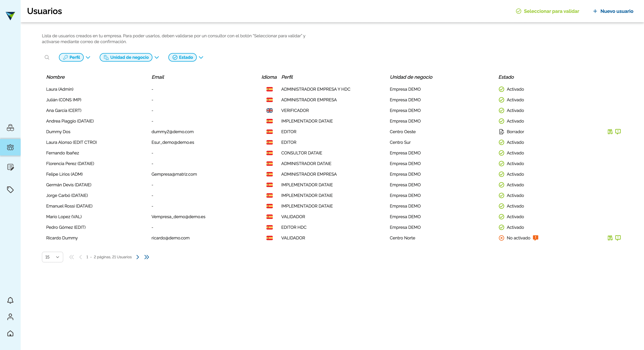Select the users group sidebar icon
This screenshot has width=644, height=350.
coord(10,147)
